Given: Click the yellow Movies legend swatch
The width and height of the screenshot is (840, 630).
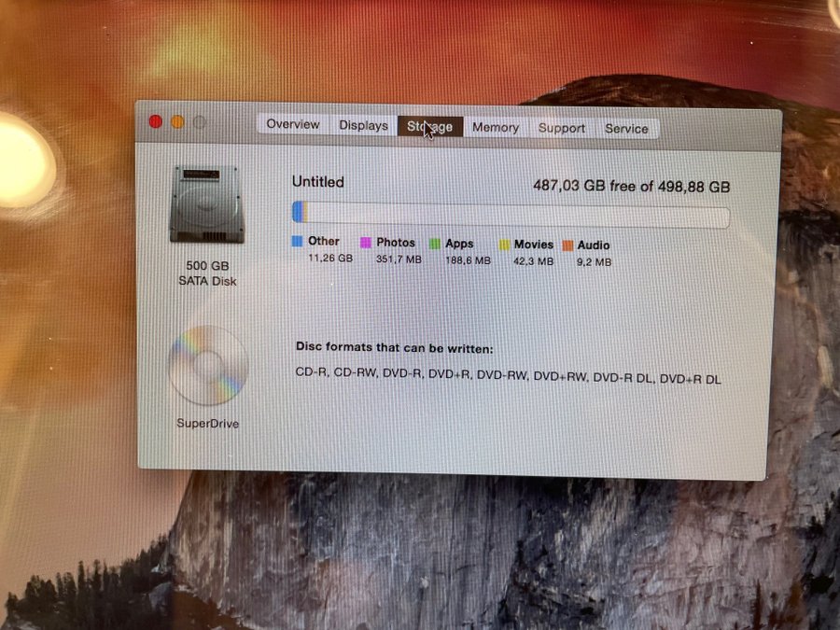Looking at the screenshot, I should [504, 245].
